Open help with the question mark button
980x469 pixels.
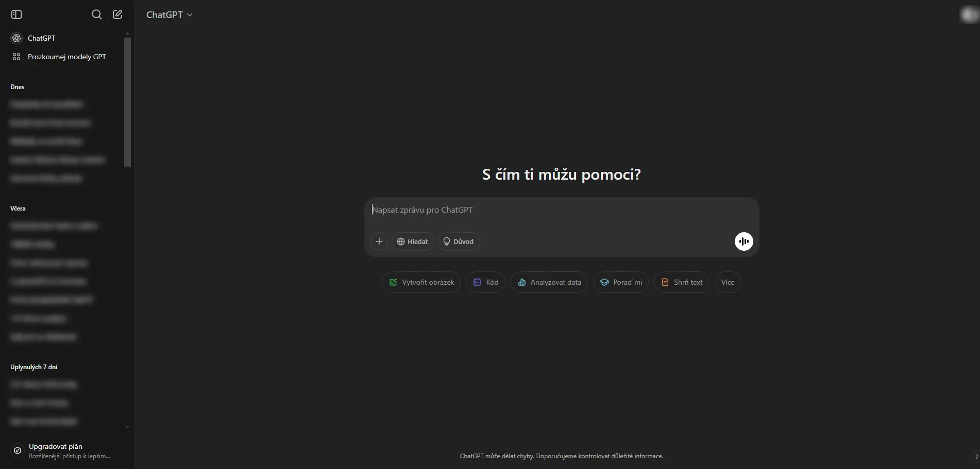(x=975, y=457)
